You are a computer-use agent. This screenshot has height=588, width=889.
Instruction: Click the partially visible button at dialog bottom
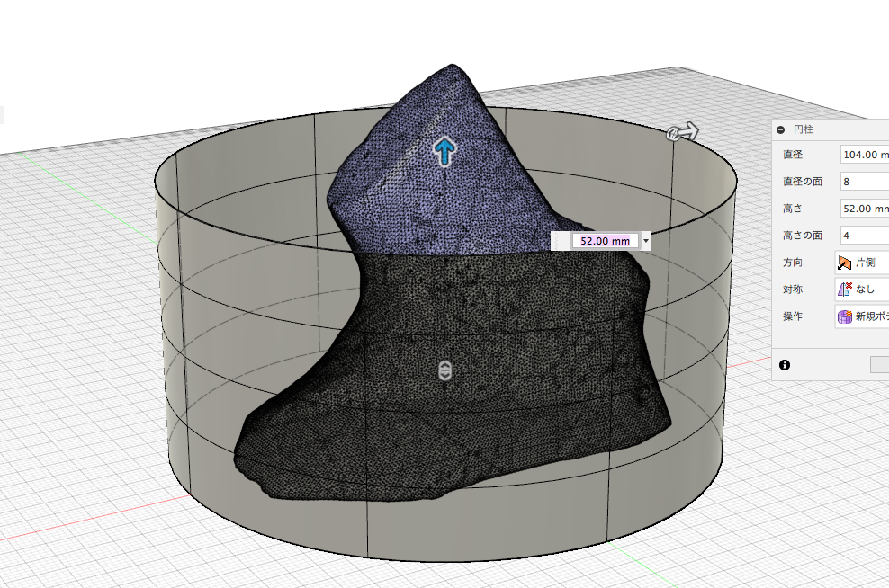880,365
